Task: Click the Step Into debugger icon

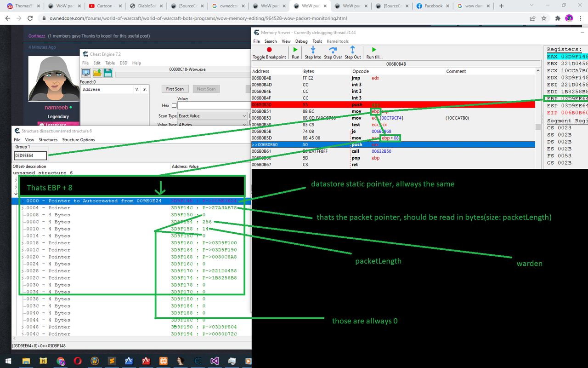Action: [313, 52]
